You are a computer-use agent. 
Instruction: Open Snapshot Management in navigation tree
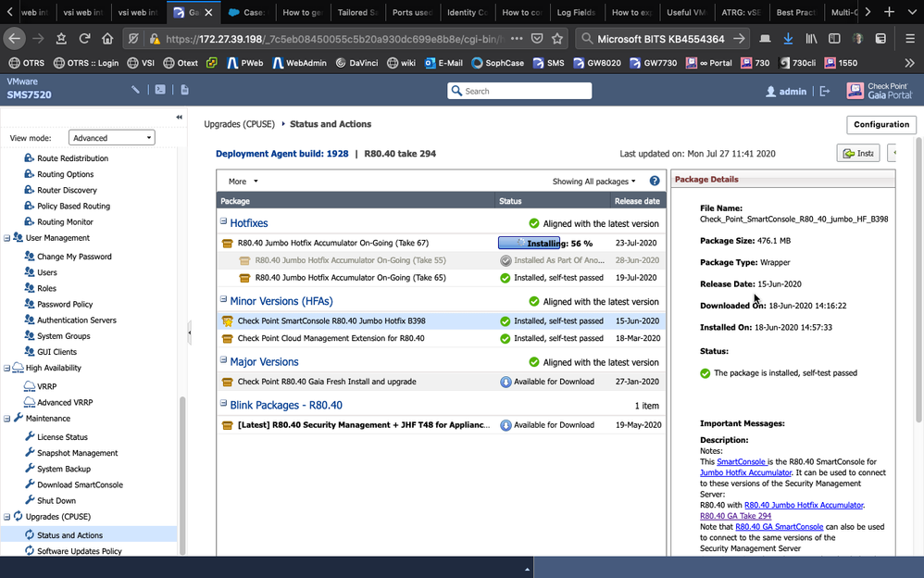[x=77, y=453]
